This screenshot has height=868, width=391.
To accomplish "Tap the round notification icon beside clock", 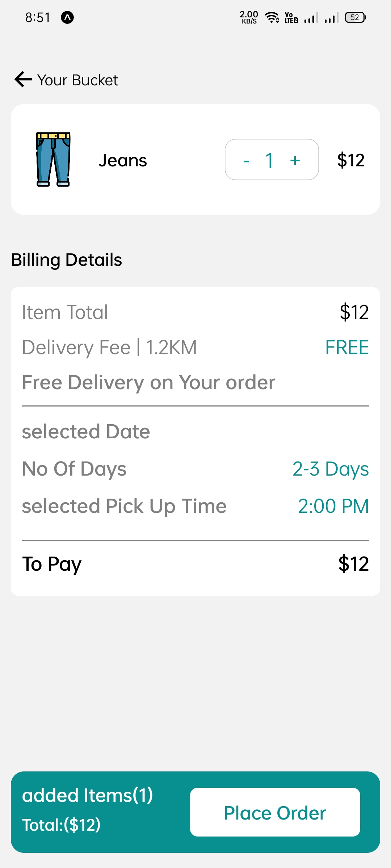I will coord(67,17).
